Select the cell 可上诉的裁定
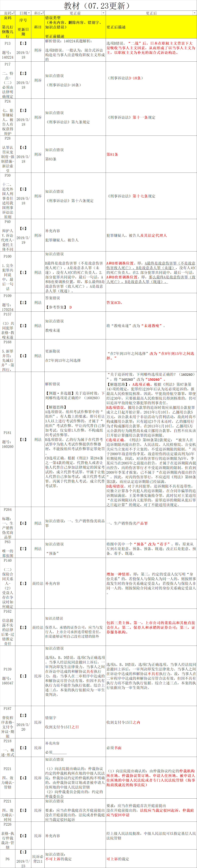Viewport: 197px width, 868px height. point(151,859)
